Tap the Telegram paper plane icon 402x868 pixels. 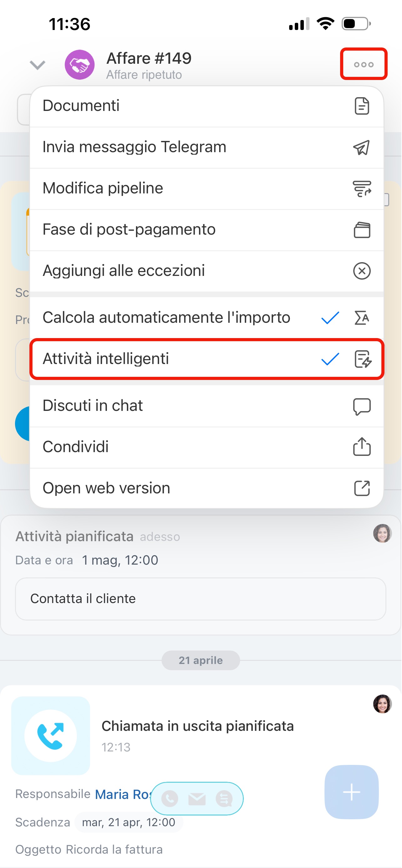[x=362, y=147]
